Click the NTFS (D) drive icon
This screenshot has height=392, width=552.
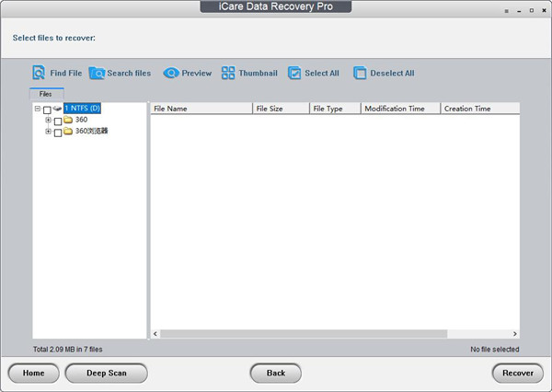click(x=58, y=109)
